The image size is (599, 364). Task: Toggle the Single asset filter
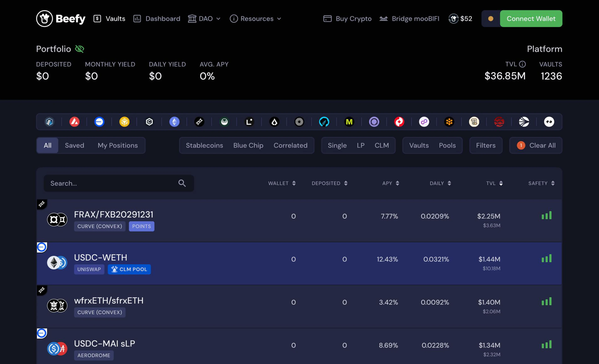[337, 145]
